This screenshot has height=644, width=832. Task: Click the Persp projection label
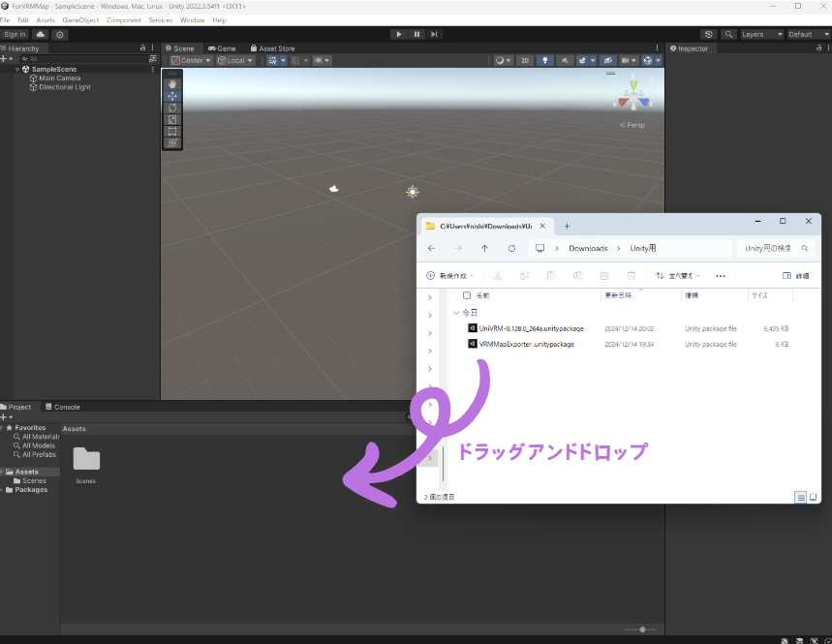point(632,125)
